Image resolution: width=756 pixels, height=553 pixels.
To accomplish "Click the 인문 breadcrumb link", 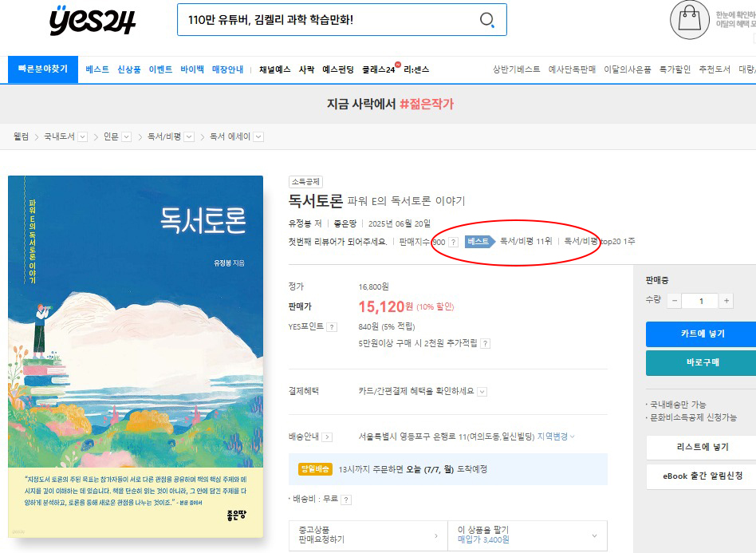I will [111, 137].
